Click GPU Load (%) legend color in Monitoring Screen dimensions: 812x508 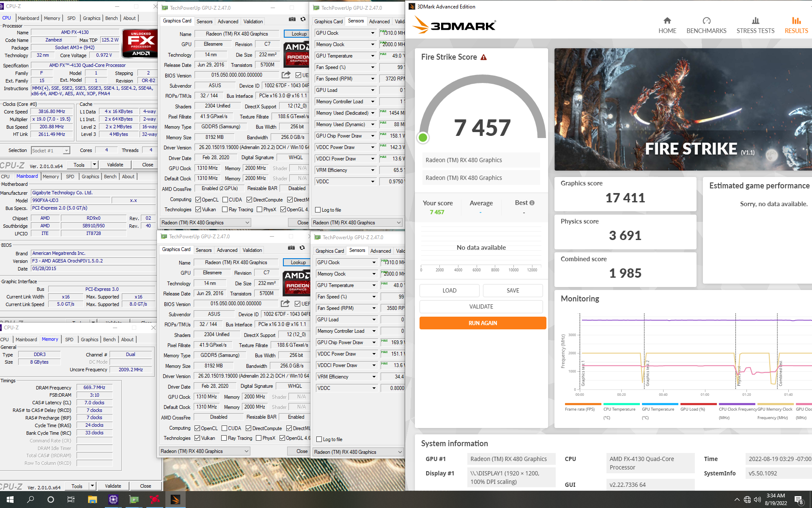pyautogui.click(x=698, y=404)
